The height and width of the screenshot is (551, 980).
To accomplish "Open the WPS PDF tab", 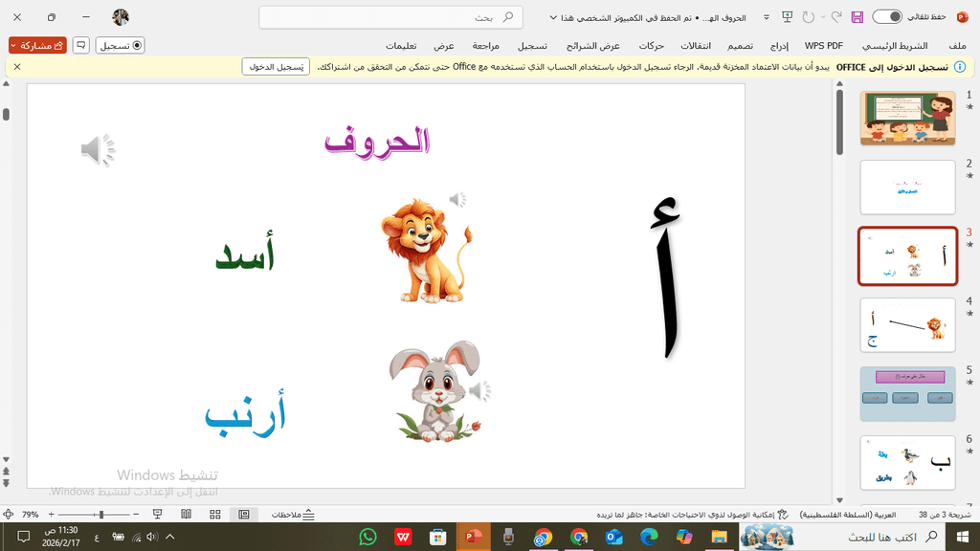I will point(824,46).
